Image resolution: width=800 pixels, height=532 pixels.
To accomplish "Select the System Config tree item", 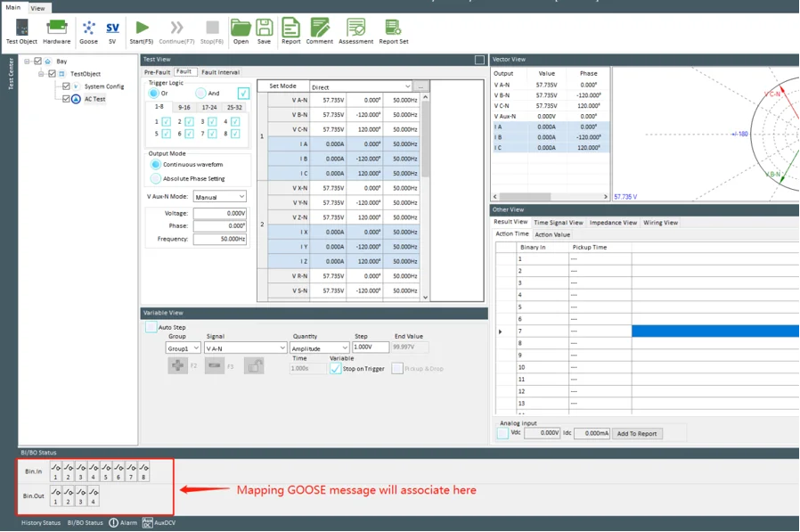I will [104, 86].
